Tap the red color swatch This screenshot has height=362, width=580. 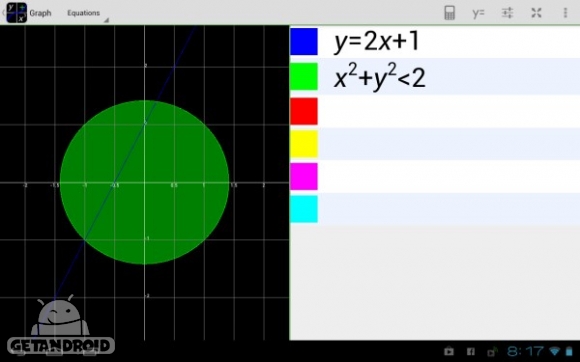pyautogui.click(x=304, y=111)
